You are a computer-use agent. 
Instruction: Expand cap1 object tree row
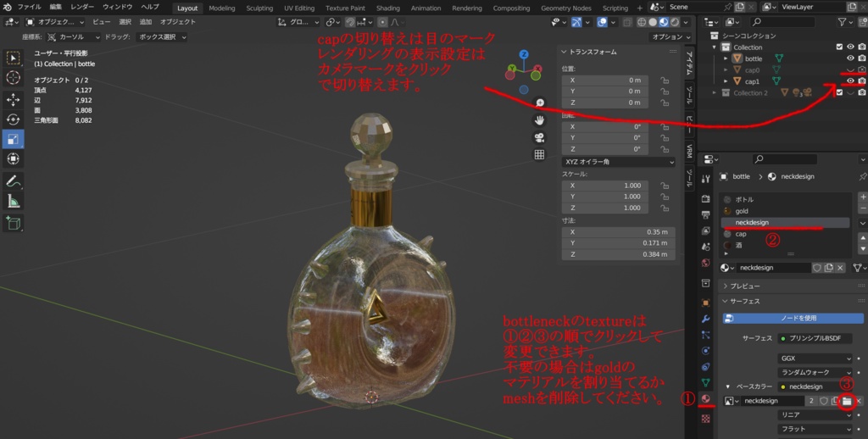pos(726,81)
